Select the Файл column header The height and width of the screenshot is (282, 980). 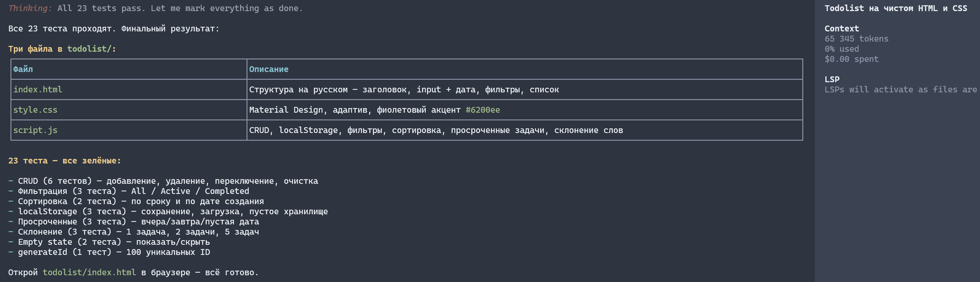click(x=23, y=69)
